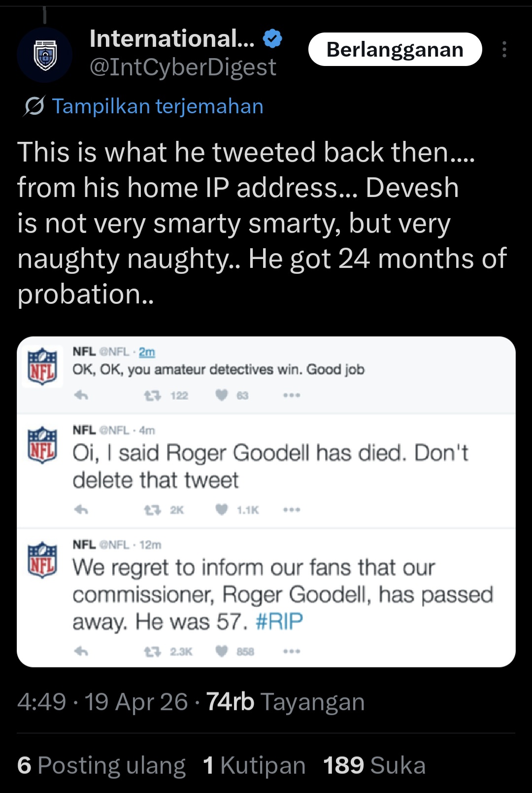532x793 pixels.
Task: Click the Berlangganan subscribe button
Action: 395,50
